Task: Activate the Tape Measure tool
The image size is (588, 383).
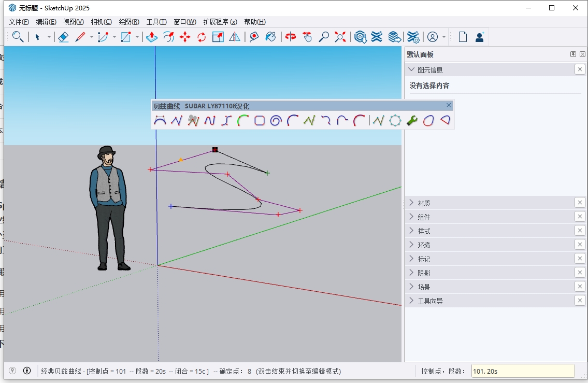Action: (x=254, y=37)
